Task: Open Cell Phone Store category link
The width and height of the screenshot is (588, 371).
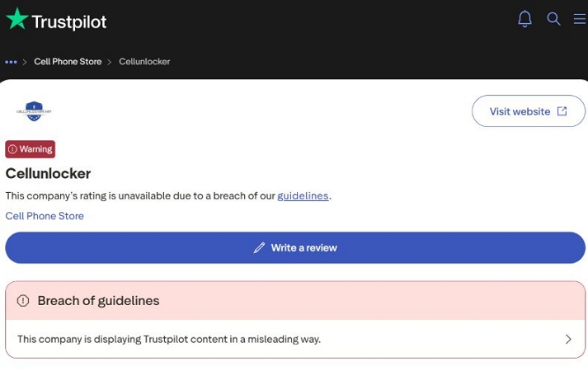Action: (x=45, y=216)
